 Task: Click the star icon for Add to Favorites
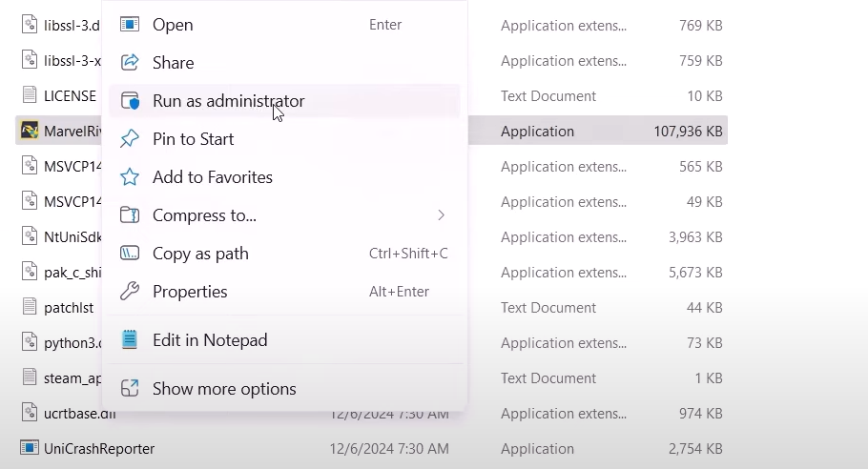pyautogui.click(x=130, y=177)
